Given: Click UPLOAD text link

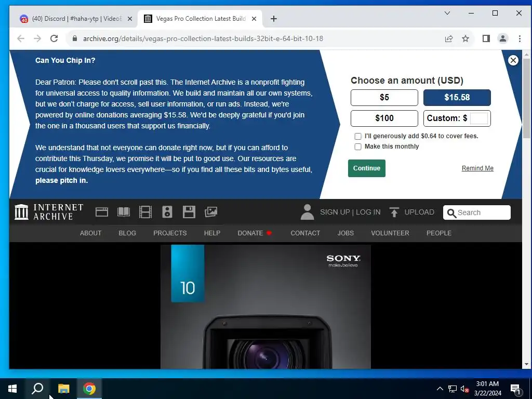Looking at the screenshot, I should point(419,212).
